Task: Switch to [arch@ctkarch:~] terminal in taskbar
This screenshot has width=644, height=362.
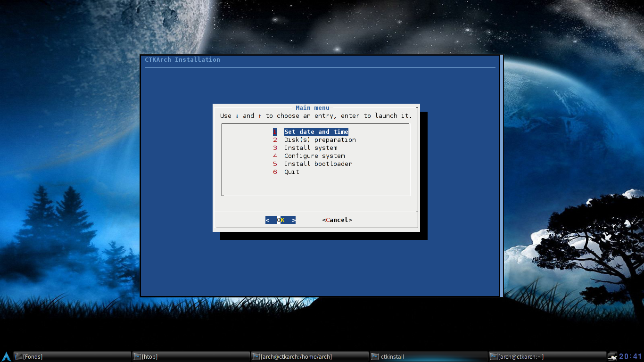Action: pos(547,356)
